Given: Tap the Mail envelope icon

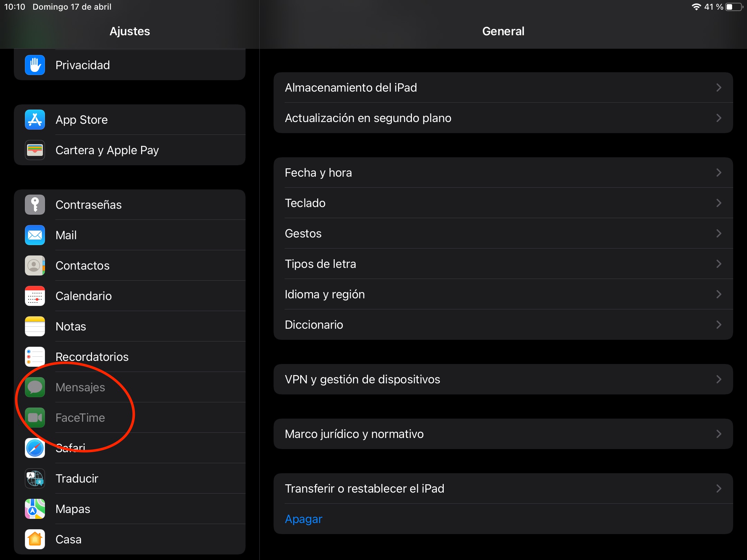Looking at the screenshot, I should (35, 235).
